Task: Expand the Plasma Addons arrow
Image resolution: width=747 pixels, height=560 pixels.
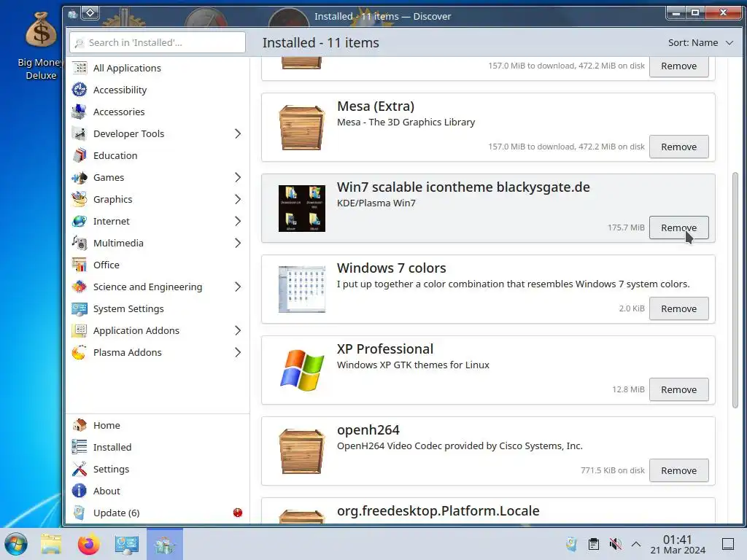Action: tap(238, 353)
